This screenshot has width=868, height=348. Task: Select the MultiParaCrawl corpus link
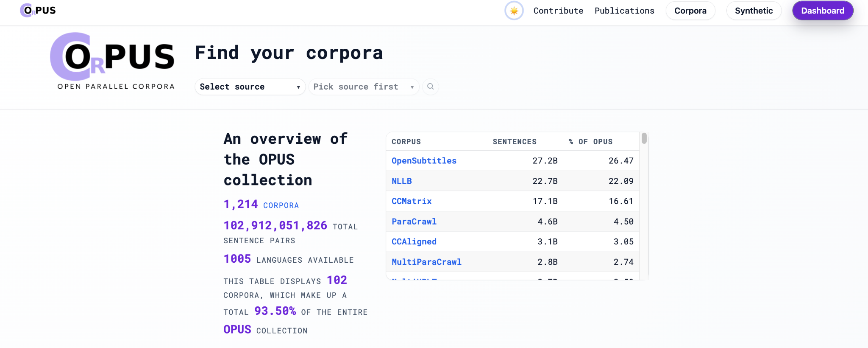[x=426, y=262]
